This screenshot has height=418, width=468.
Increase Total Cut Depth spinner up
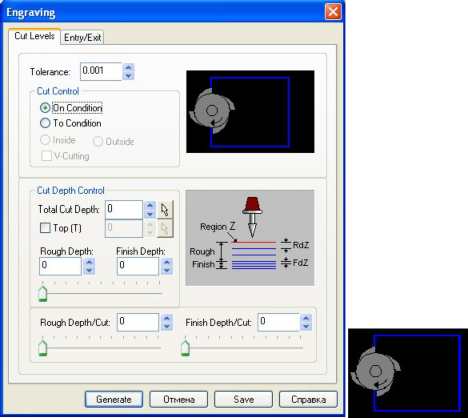click(150, 206)
